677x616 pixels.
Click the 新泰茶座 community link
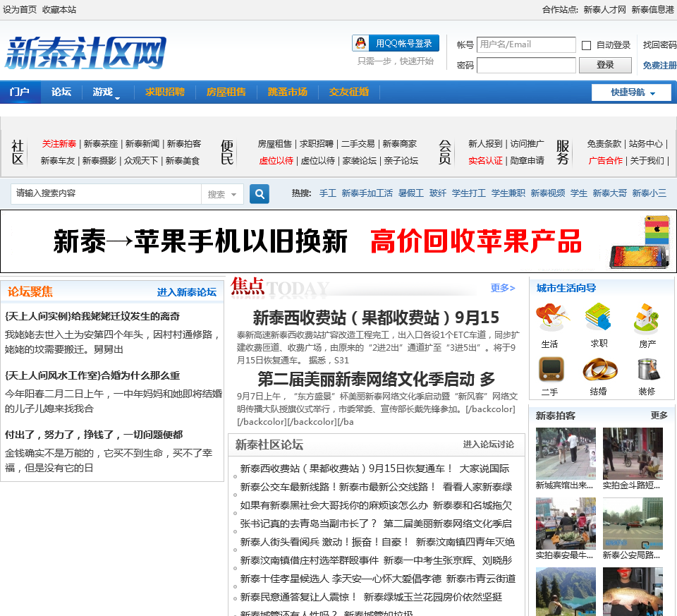coord(101,143)
